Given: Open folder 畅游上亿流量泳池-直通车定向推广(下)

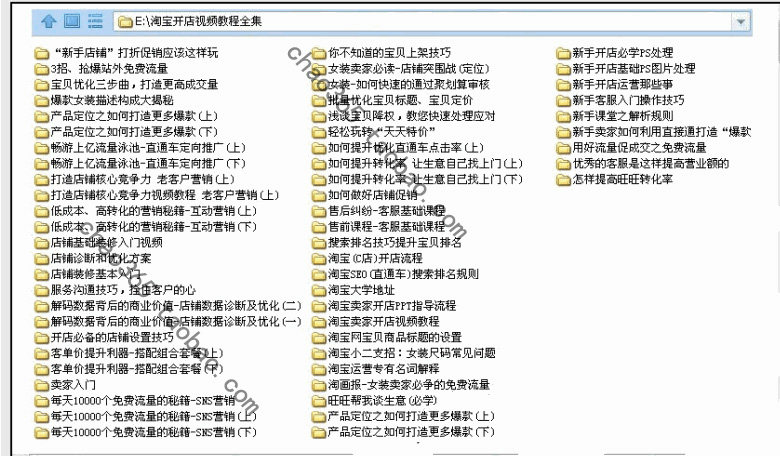Looking at the screenshot, I should tap(140, 164).
